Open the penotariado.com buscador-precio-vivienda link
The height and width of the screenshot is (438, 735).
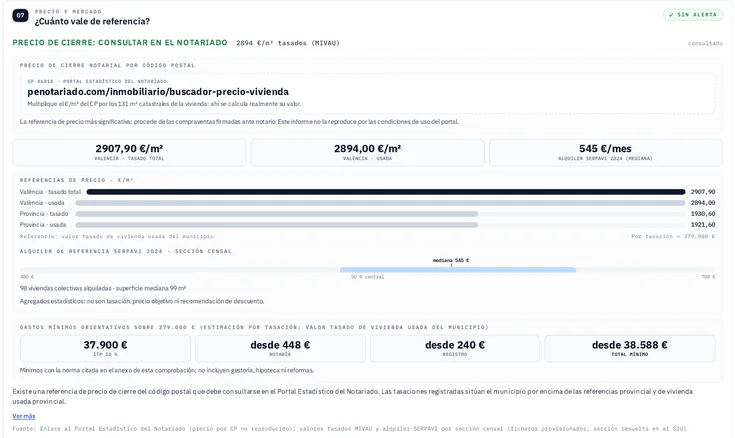pyautogui.click(x=158, y=91)
